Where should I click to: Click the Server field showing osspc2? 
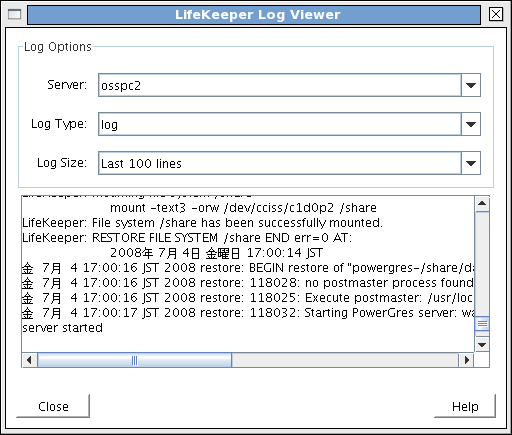(x=280, y=85)
